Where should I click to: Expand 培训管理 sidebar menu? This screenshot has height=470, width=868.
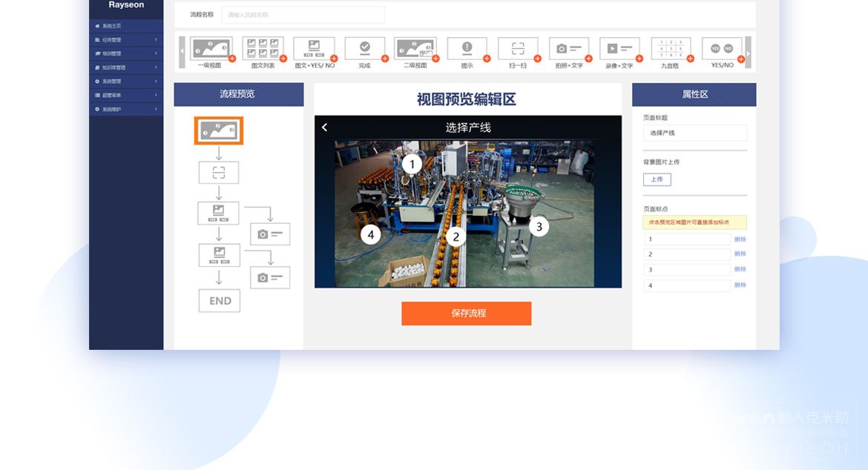point(126,53)
